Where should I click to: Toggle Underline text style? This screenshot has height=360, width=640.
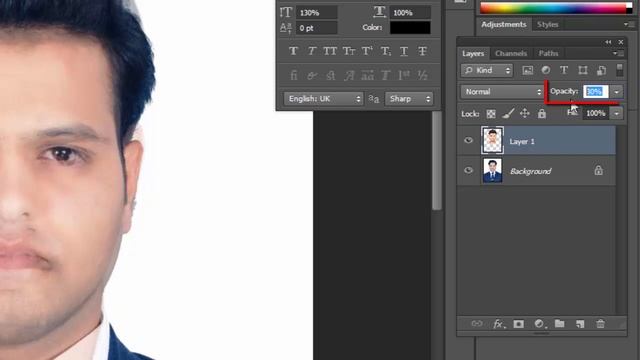point(404,51)
